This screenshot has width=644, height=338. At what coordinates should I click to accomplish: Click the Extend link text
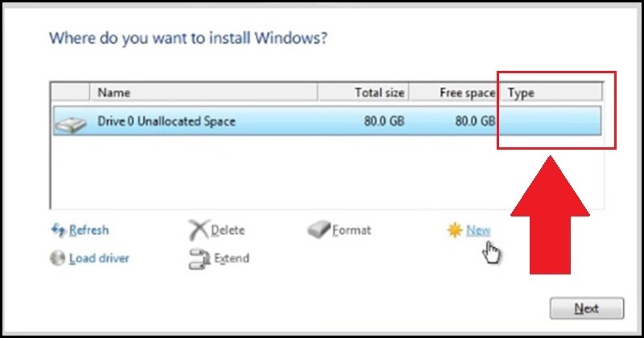coord(231,258)
